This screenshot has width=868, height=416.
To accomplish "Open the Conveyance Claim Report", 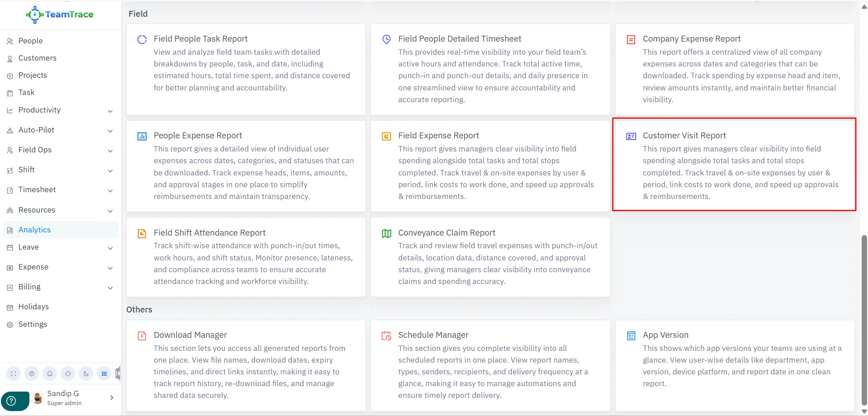I will [446, 233].
